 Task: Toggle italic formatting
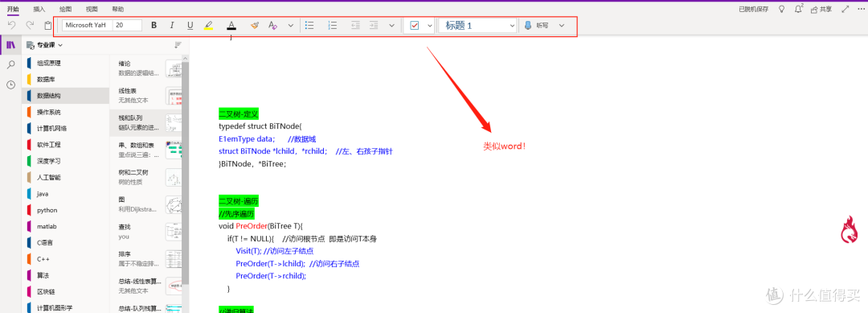(172, 26)
